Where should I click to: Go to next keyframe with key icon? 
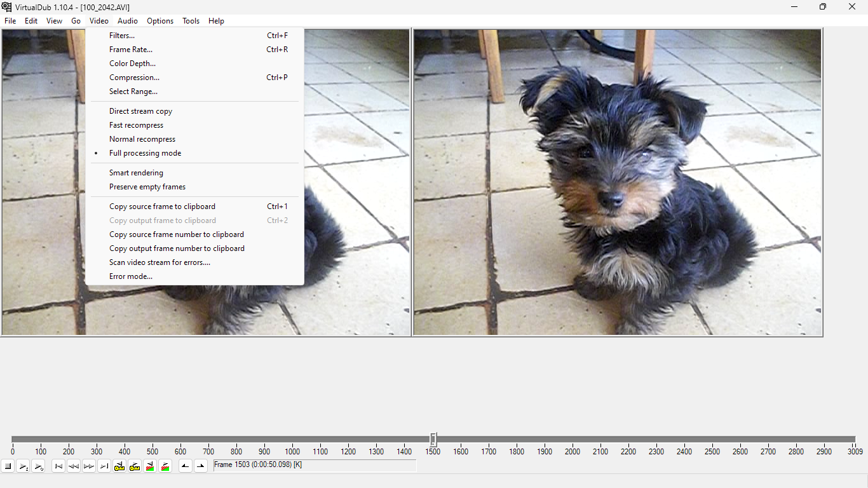pos(135,466)
